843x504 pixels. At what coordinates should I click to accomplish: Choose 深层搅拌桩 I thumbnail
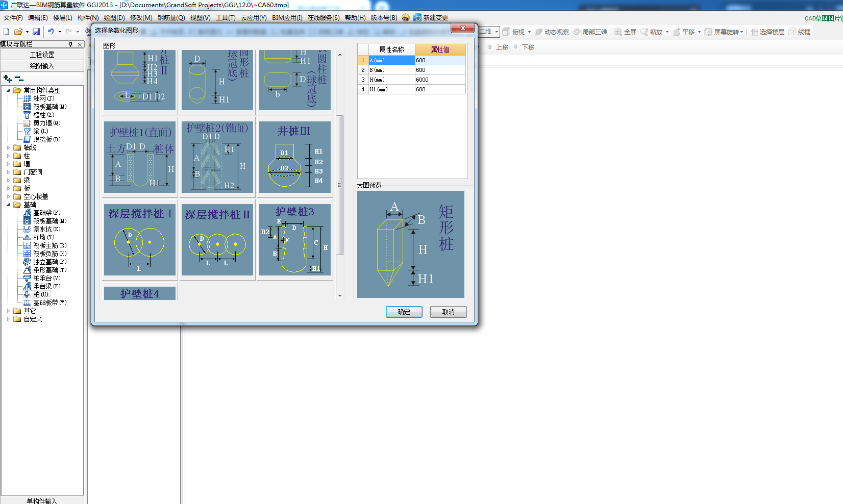(140, 240)
